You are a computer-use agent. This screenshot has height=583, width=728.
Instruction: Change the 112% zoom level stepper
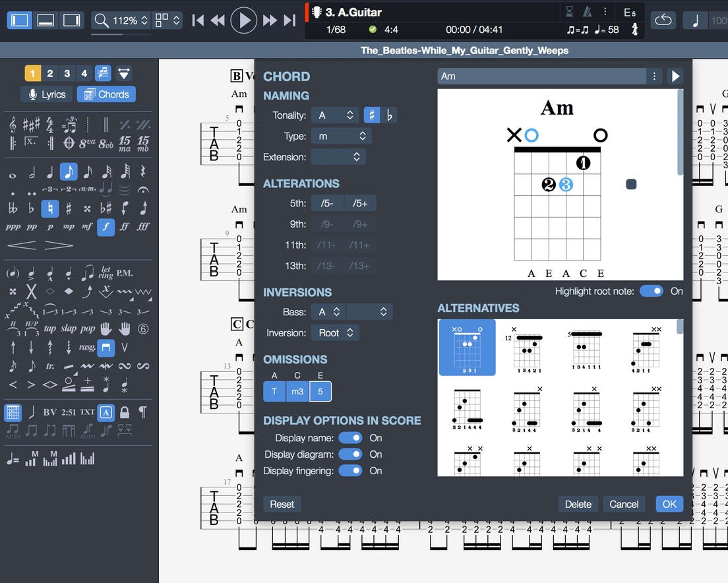[144, 20]
